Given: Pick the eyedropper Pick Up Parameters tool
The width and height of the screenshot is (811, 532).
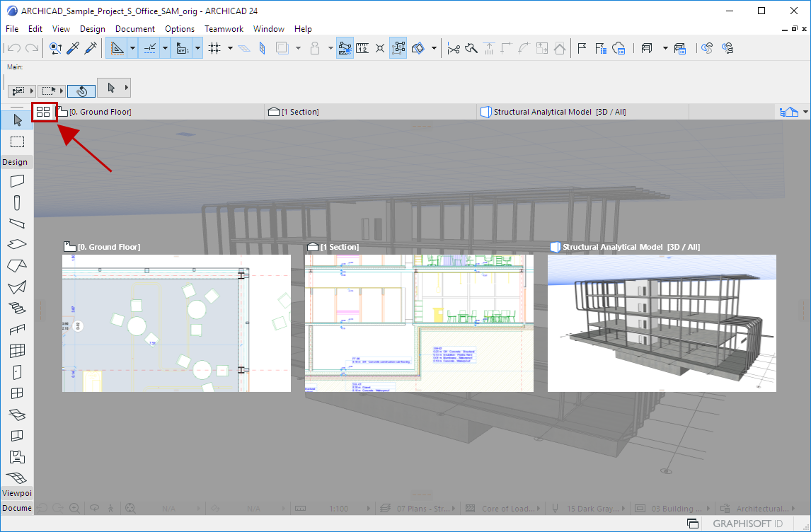Looking at the screenshot, I should (73, 48).
